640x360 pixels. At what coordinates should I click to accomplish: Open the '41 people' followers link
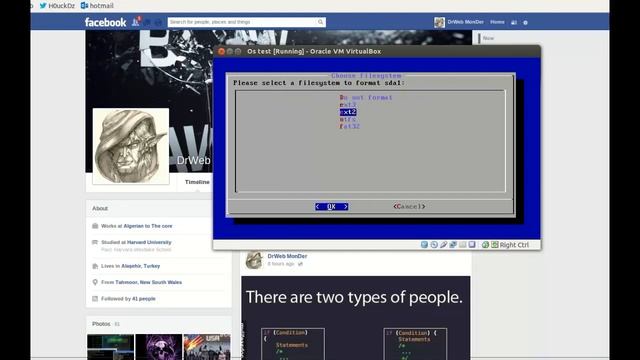tap(144, 298)
